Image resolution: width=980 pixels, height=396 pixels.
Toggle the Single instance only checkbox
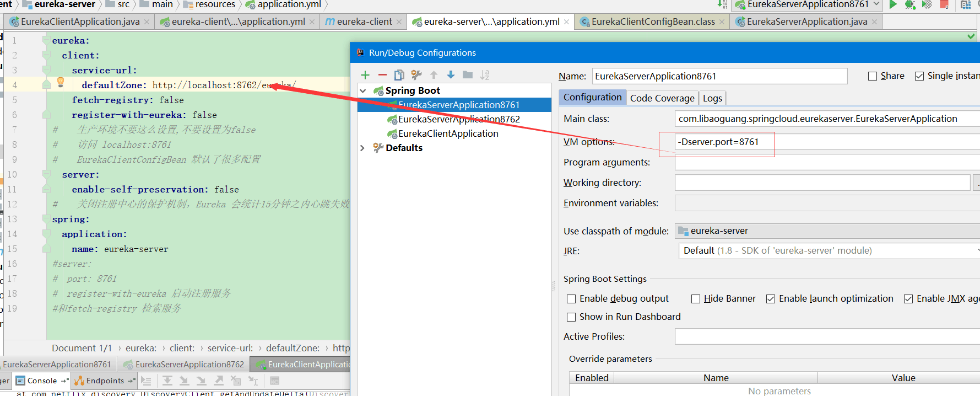(919, 76)
